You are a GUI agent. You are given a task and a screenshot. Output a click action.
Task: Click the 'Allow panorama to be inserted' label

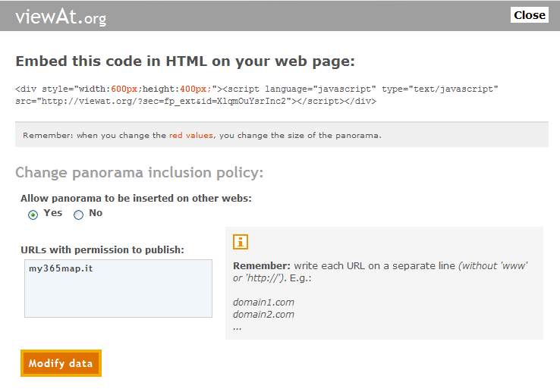pyautogui.click(x=136, y=198)
